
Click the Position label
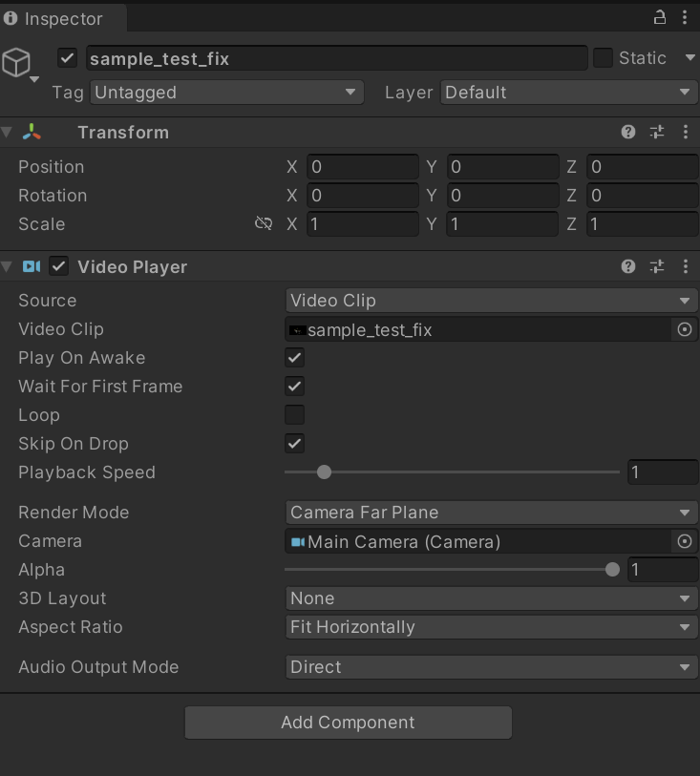[52, 167]
